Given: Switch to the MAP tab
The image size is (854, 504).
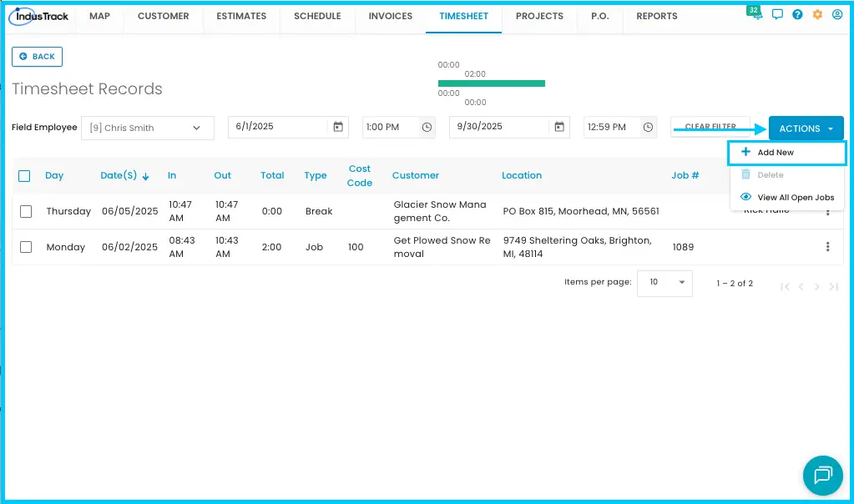Looking at the screenshot, I should [99, 17].
